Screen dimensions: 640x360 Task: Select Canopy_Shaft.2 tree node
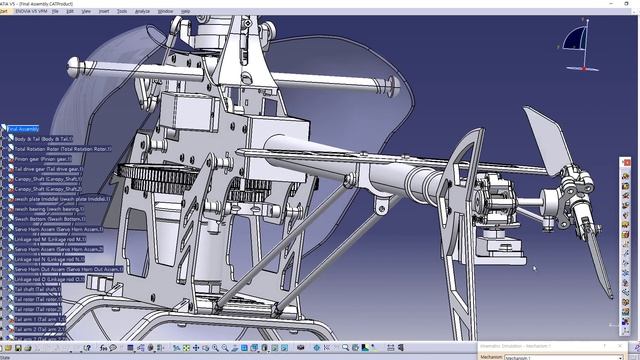click(48, 189)
